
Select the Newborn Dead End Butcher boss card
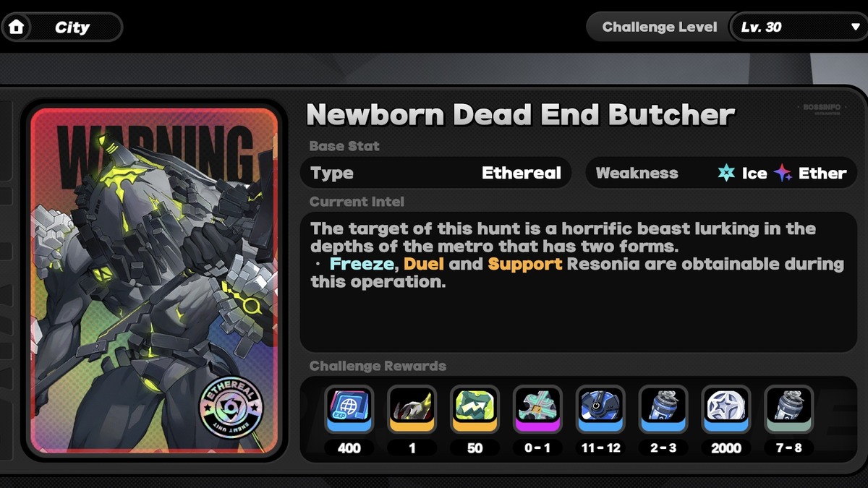click(153, 281)
